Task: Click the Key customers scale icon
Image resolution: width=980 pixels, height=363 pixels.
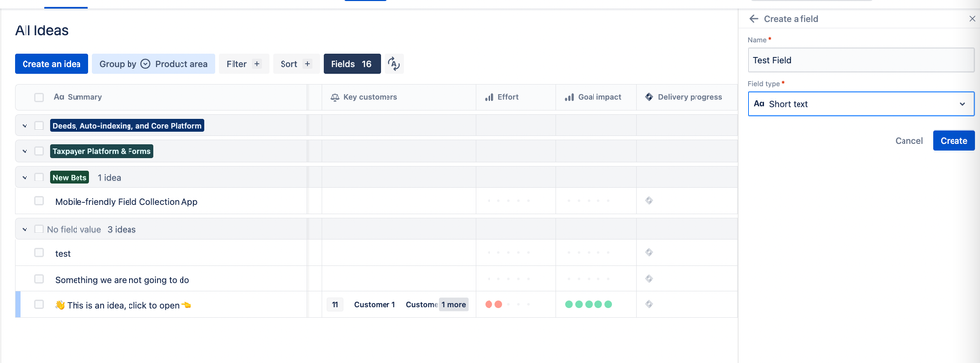Action: (335, 97)
